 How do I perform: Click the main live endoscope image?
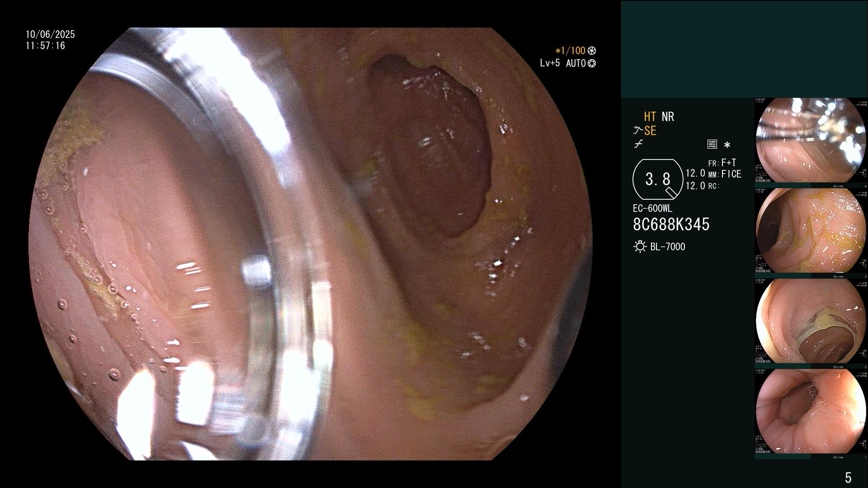(311, 244)
